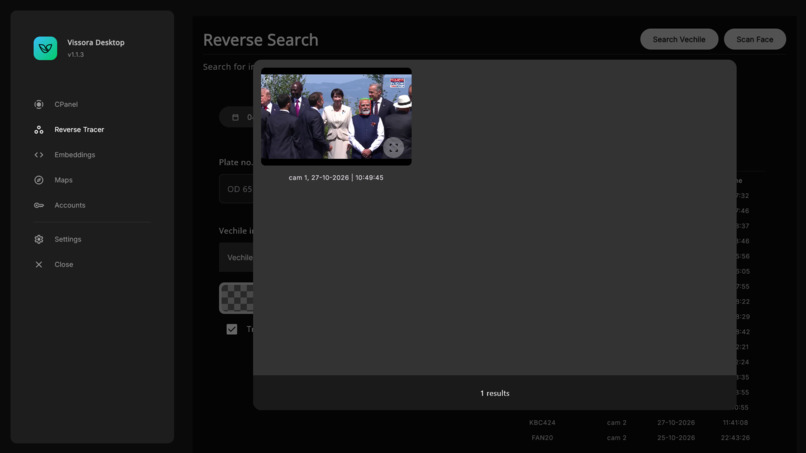Click the v1.1.3 version label
This screenshot has height=453, width=806.
click(x=76, y=55)
